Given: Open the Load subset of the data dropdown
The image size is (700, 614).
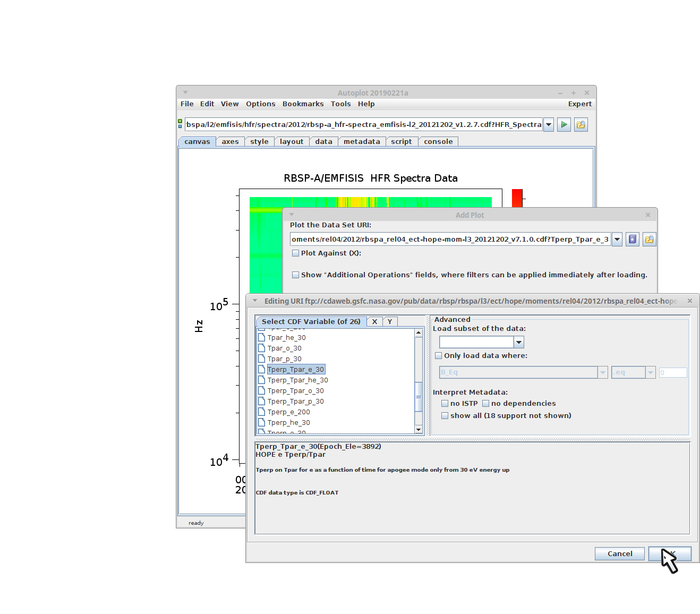Looking at the screenshot, I should [x=519, y=342].
